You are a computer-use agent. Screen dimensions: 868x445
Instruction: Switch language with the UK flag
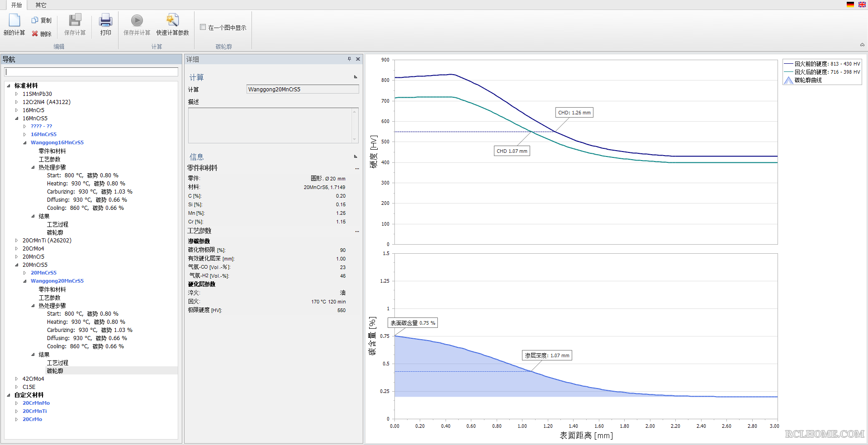tap(862, 5)
